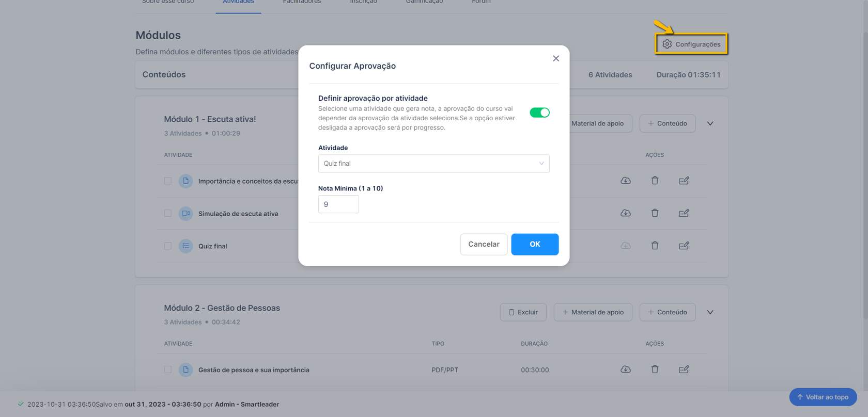Collapse Módulo 1 with the chevron

tap(710, 124)
